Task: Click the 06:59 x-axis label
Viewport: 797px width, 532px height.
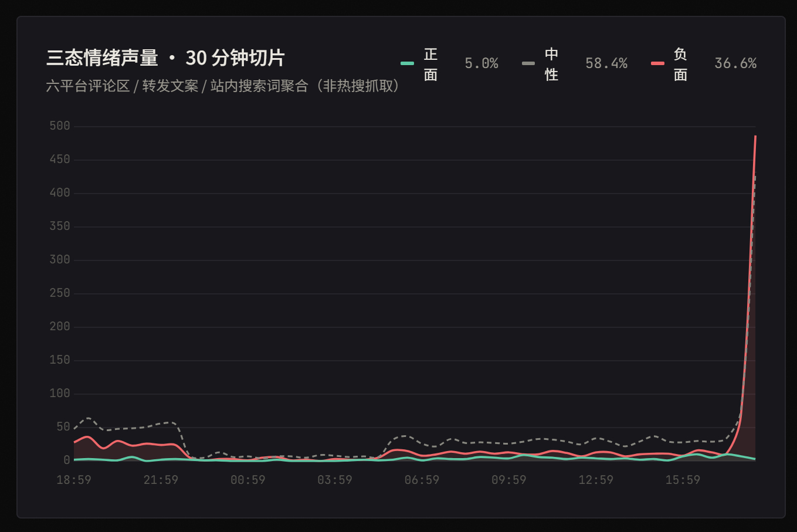Action: click(422, 480)
